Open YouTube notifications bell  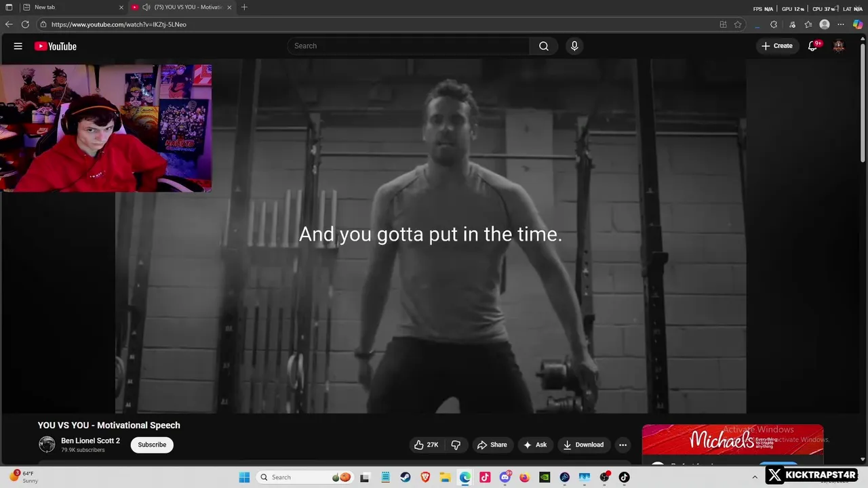812,46
